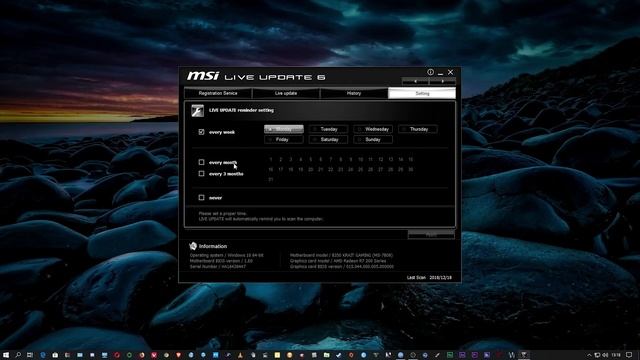Minimize the MSI Live Update window

(440, 73)
